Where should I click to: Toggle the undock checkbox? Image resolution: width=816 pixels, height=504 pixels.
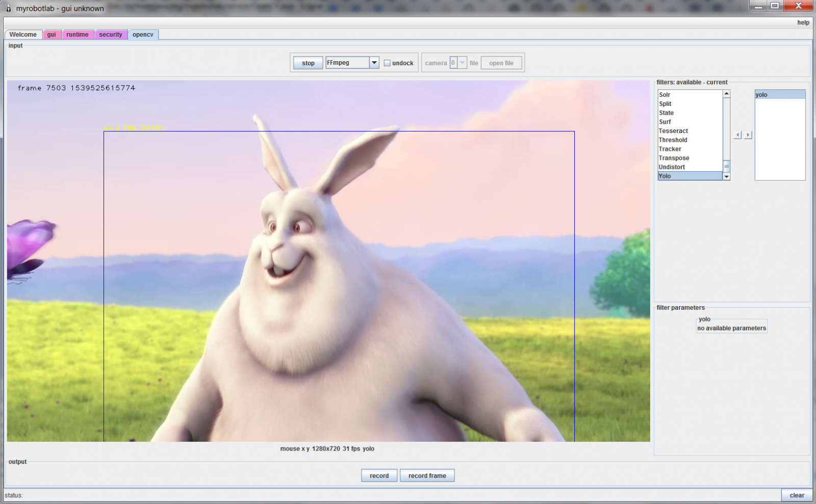pos(387,63)
